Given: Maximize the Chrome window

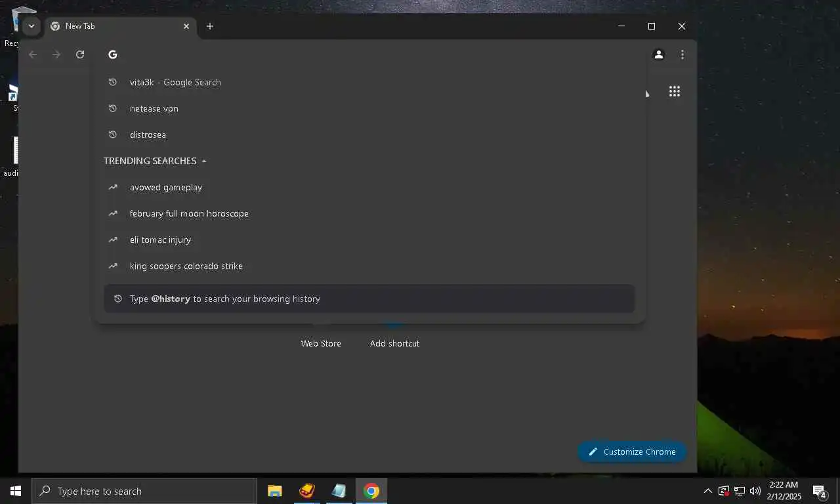Looking at the screenshot, I should [652, 26].
